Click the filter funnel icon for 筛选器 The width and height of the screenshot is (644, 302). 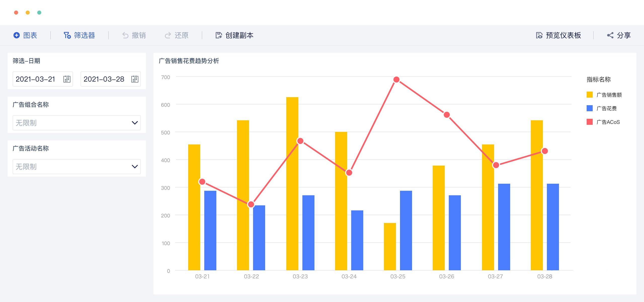67,35
